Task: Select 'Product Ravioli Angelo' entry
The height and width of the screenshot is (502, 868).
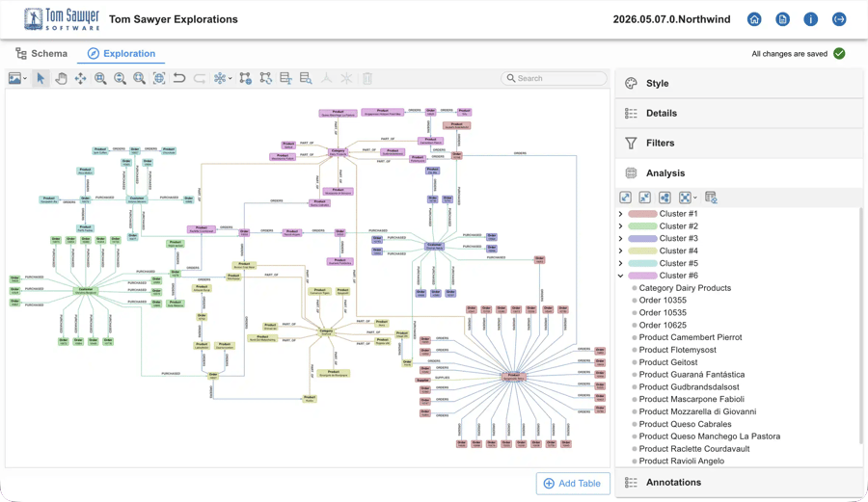Action: tap(682, 462)
